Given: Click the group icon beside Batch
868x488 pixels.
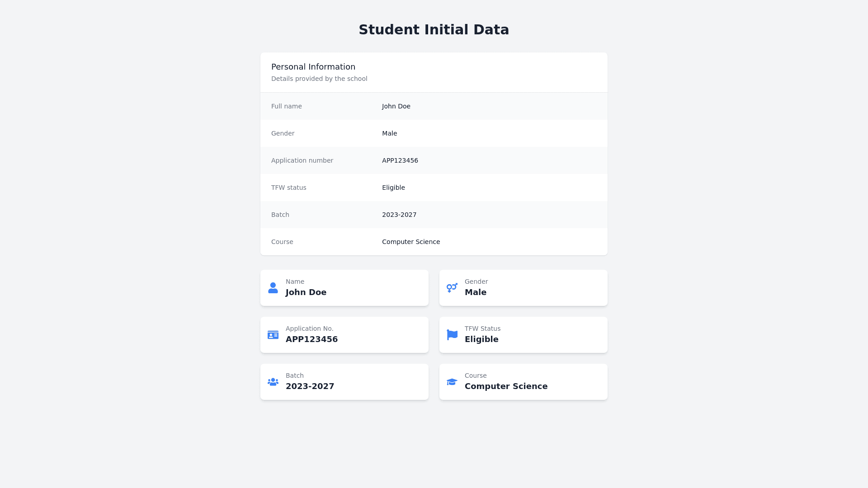Looking at the screenshot, I should pos(273,382).
